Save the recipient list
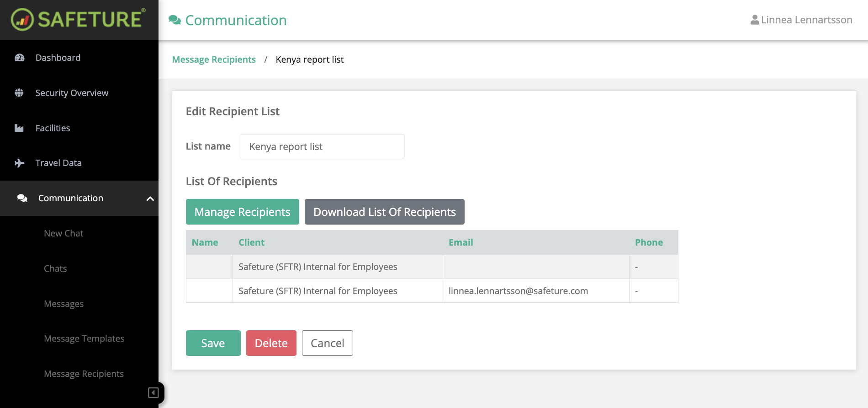The width and height of the screenshot is (868, 408). tap(213, 343)
